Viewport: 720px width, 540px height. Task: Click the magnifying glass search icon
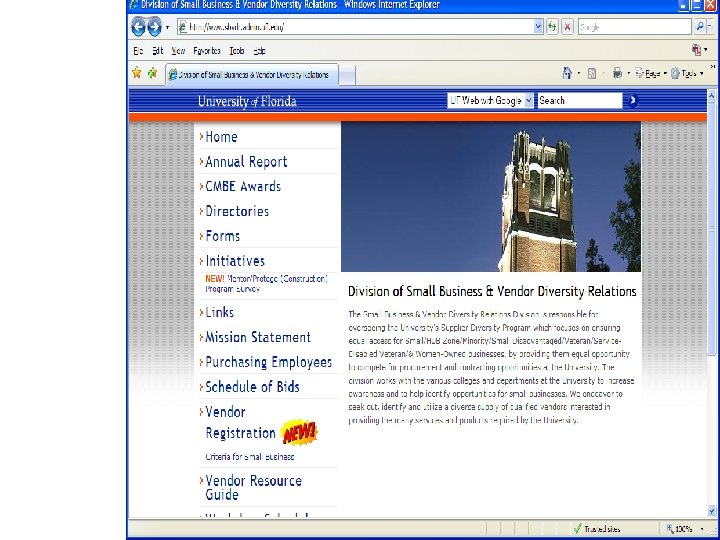tap(700, 27)
